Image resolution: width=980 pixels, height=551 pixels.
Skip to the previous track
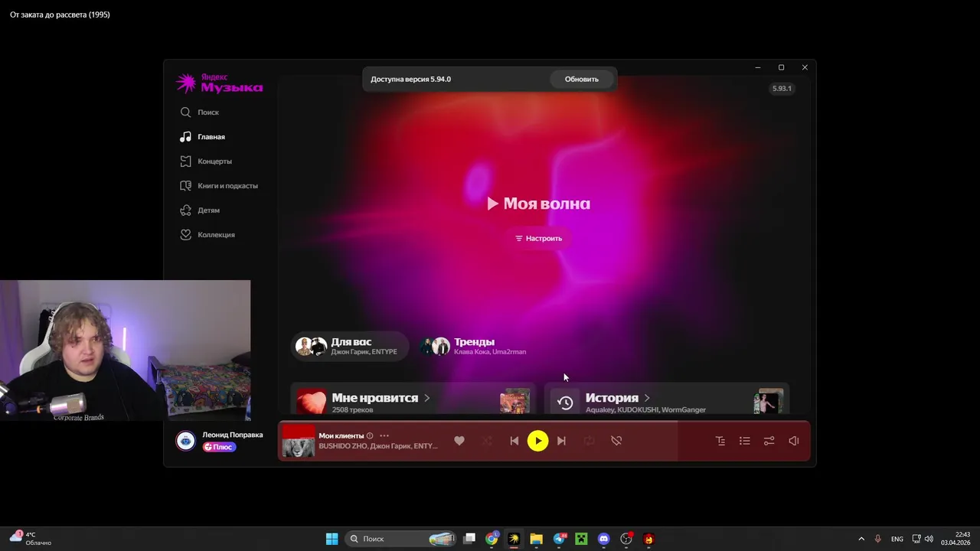pos(514,441)
